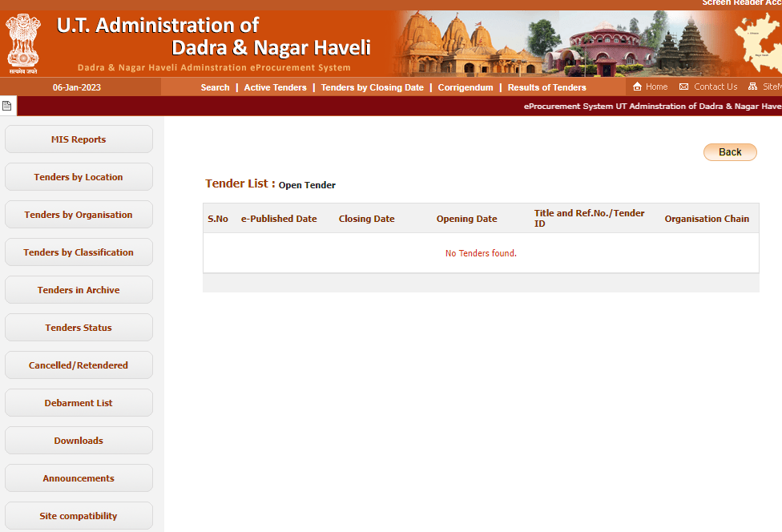
Task: Click the sitemap icon in top bar
Action: (x=752, y=87)
